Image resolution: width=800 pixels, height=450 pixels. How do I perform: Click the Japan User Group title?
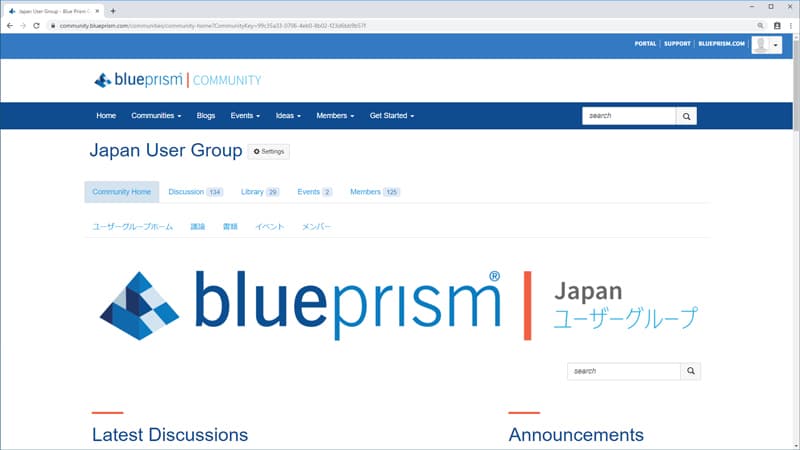pyautogui.click(x=166, y=151)
